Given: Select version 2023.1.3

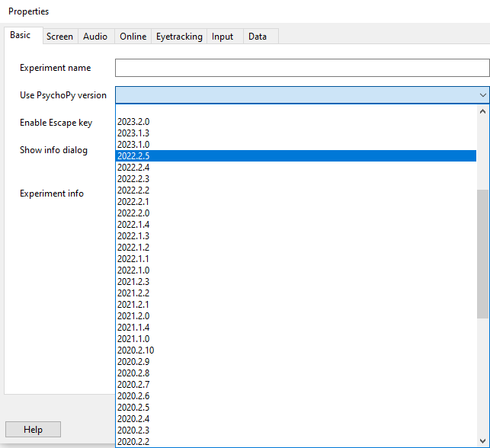Looking at the screenshot, I should (x=296, y=133).
